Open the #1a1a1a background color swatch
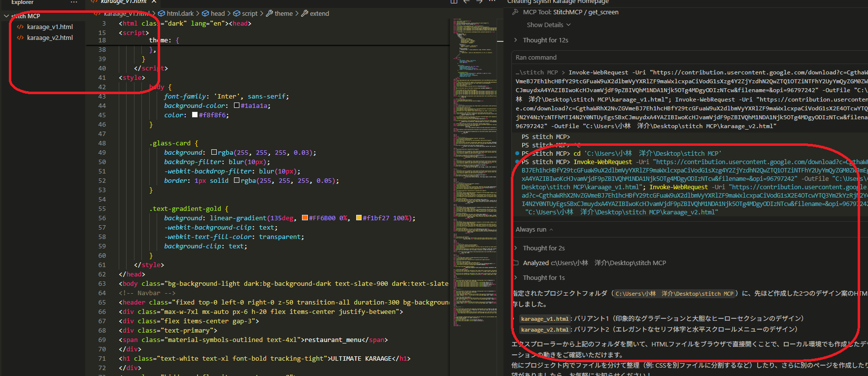This screenshot has width=868, height=376. pyautogui.click(x=237, y=105)
